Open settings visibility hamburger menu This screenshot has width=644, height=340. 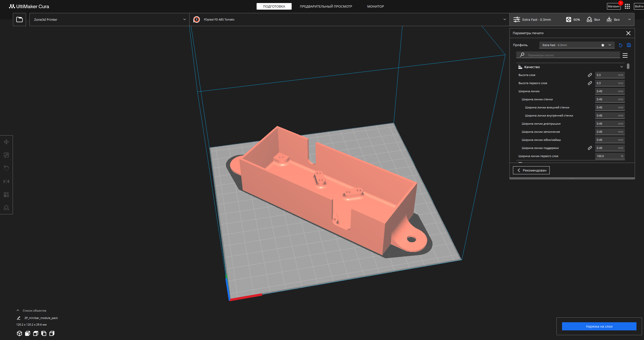click(625, 55)
